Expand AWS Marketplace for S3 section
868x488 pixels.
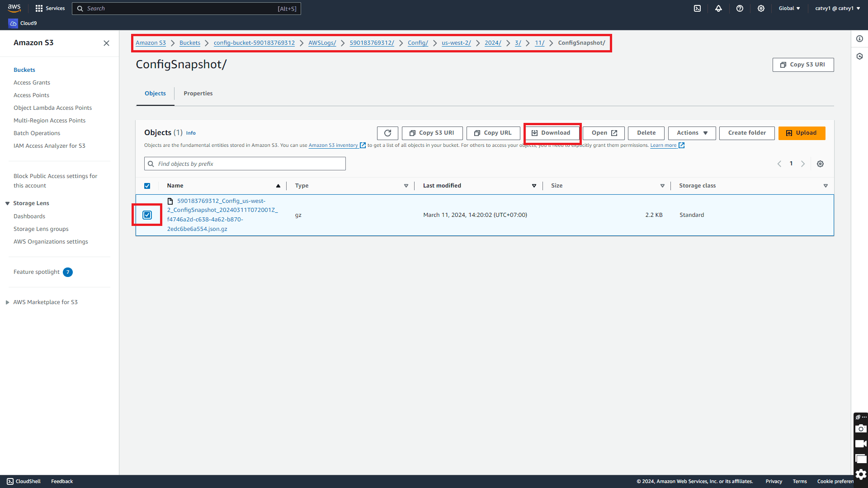7,302
